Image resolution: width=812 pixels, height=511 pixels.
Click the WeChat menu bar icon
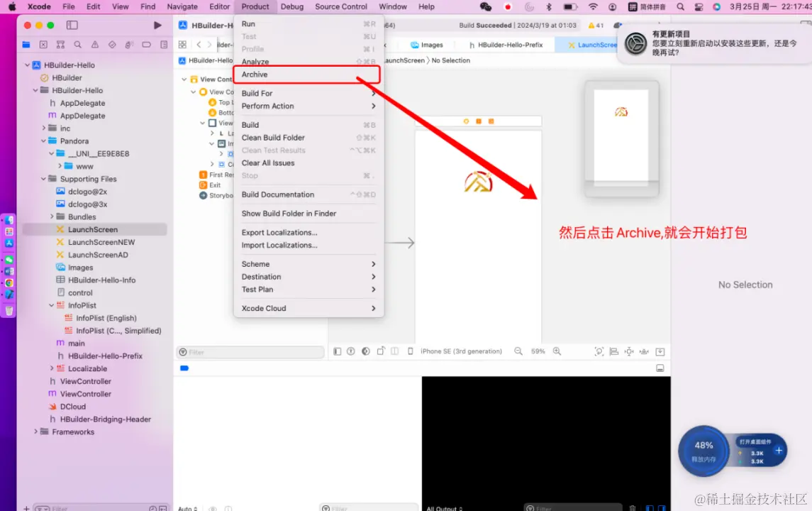[x=485, y=6]
